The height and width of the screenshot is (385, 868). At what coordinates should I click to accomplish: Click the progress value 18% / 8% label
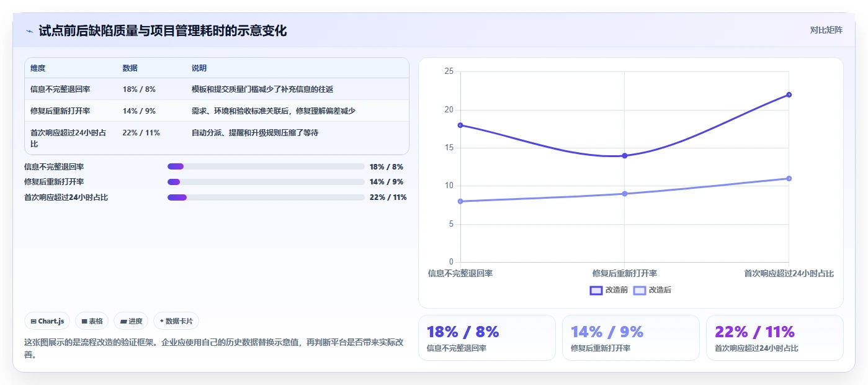click(386, 166)
